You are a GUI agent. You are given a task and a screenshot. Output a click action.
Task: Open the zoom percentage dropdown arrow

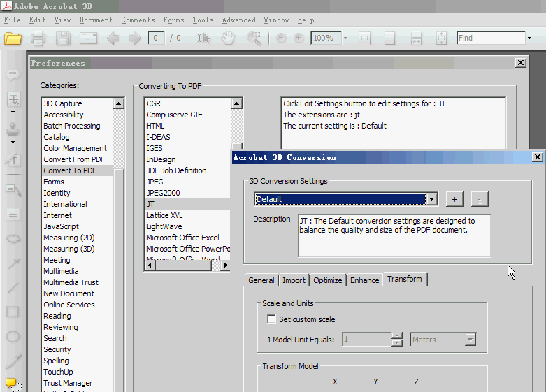coord(345,38)
